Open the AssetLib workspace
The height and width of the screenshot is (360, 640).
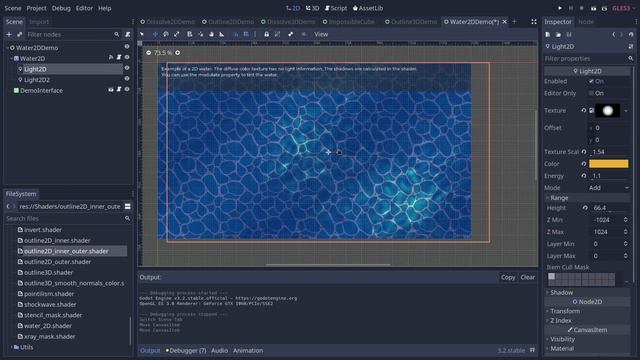[368, 8]
